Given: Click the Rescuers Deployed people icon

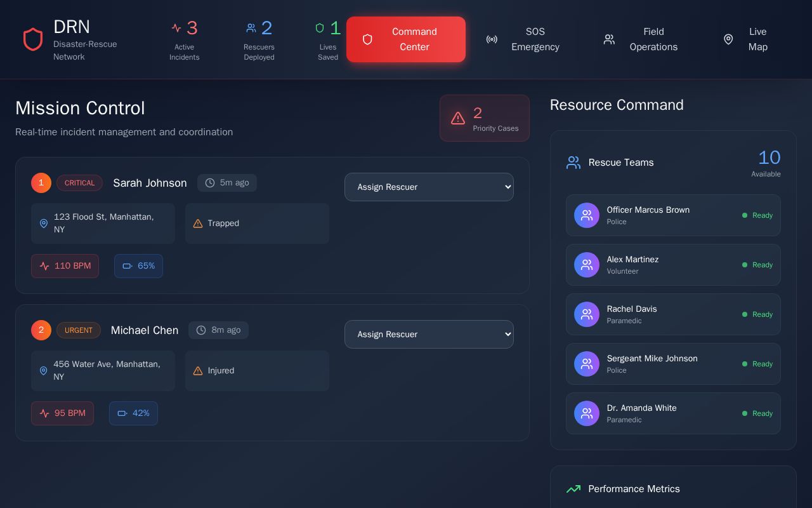Looking at the screenshot, I should pos(251,28).
